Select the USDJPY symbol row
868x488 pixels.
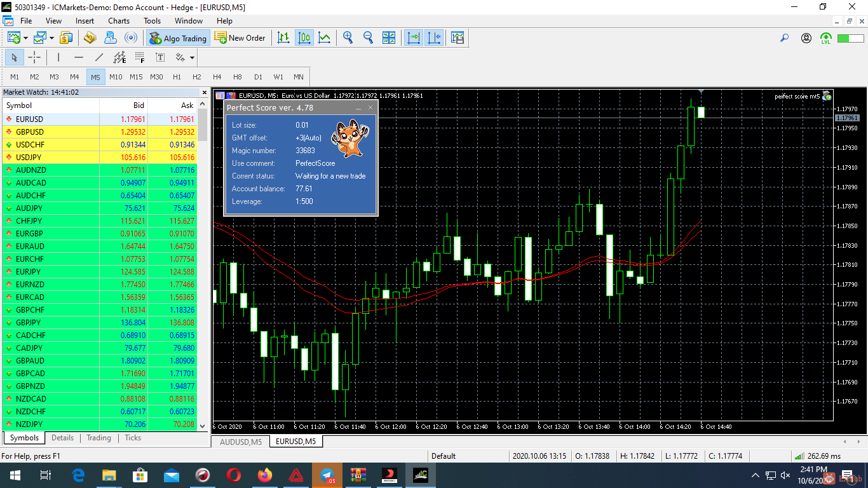tap(100, 158)
